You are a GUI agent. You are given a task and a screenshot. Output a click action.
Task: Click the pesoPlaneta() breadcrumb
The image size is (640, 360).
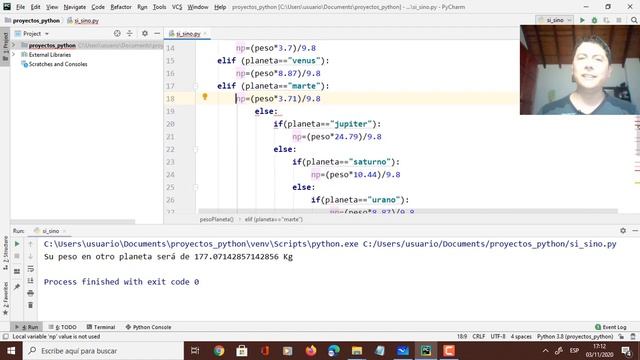[x=217, y=219]
